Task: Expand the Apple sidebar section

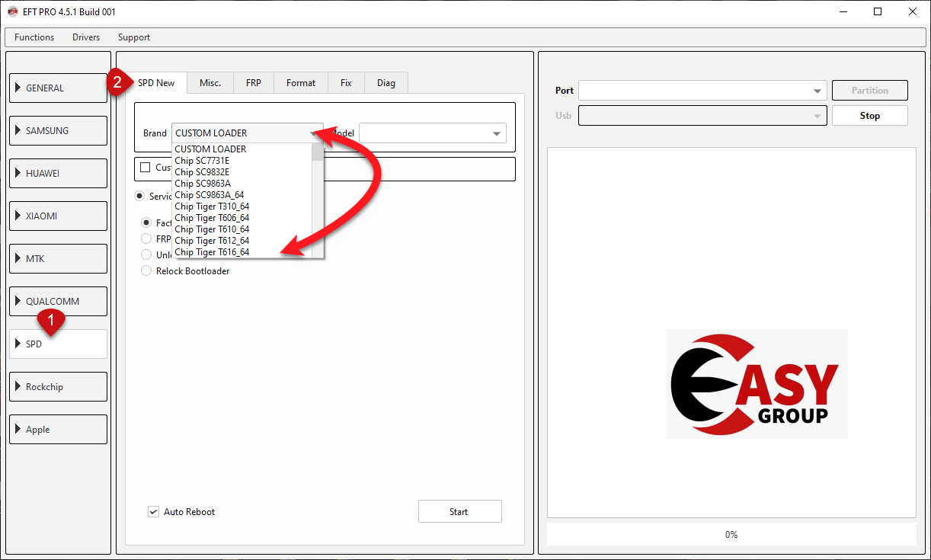Action: pyautogui.click(x=58, y=430)
